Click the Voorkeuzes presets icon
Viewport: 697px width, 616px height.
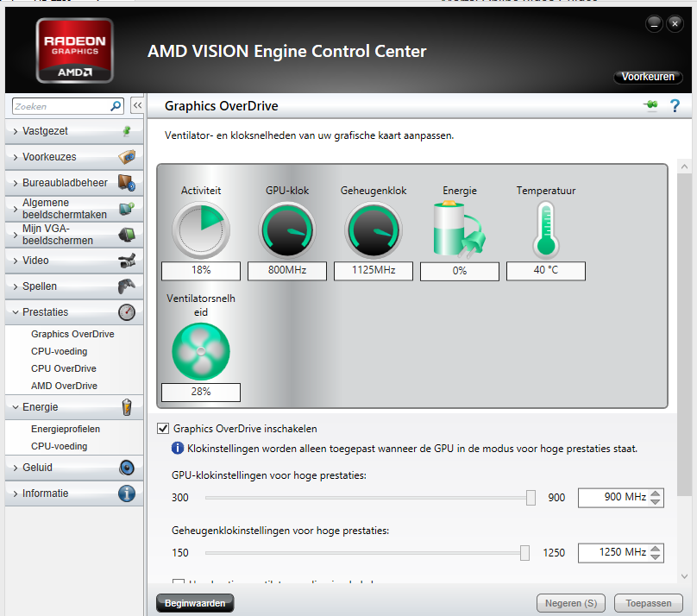pyautogui.click(x=127, y=157)
